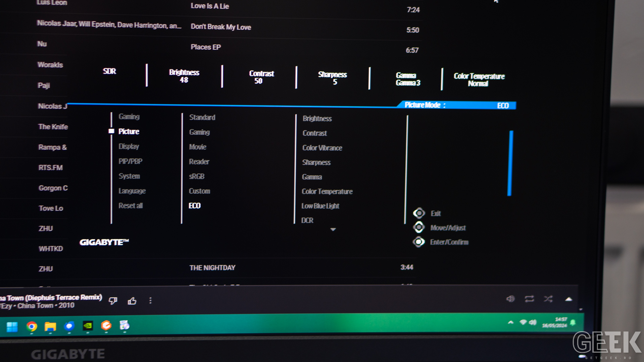Click Gamma 3 in the top status
Image resolution: width=644 pixels, height=362 pixels.
408,79
